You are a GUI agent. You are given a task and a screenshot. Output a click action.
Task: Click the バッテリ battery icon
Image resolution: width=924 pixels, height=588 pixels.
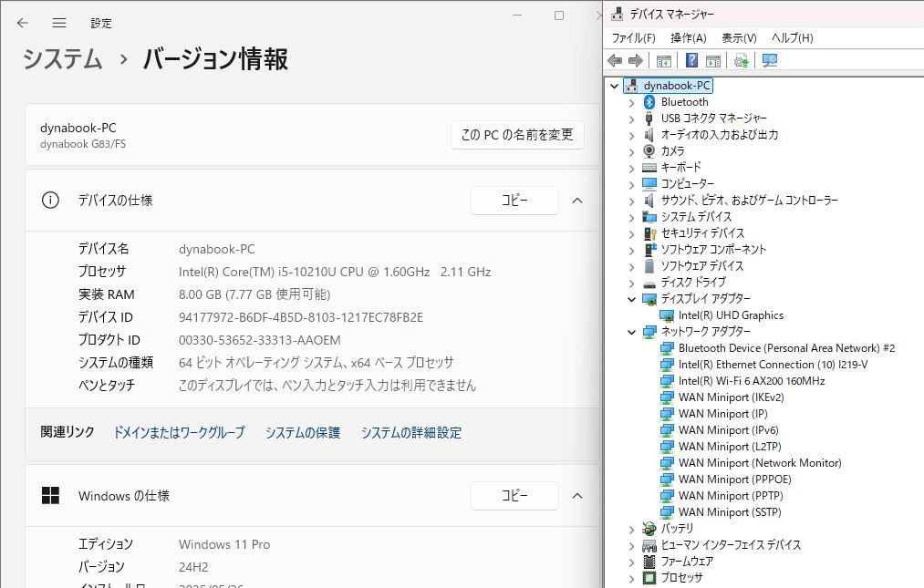[649, 528]
